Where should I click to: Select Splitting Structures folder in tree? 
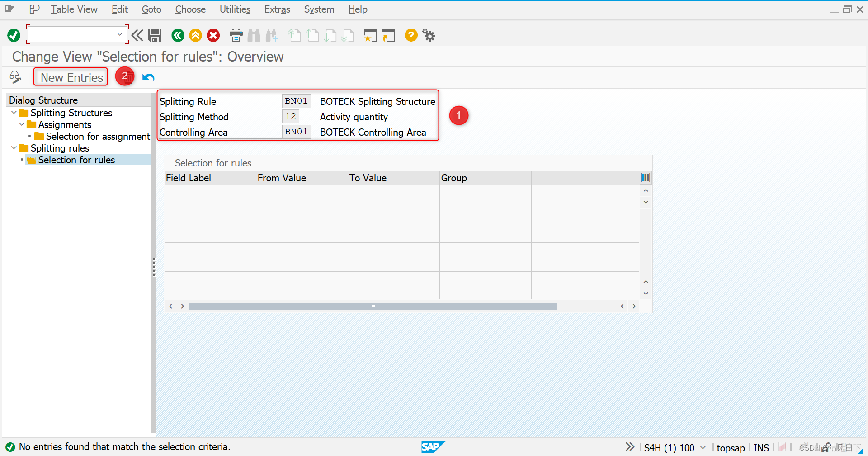(x=71, y=113)
